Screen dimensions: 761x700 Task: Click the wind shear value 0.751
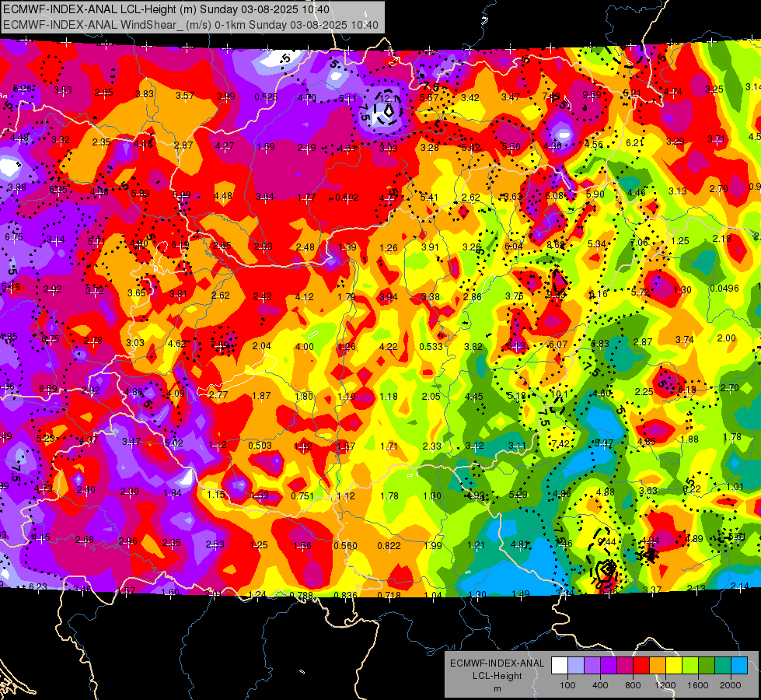coord(302,496)
